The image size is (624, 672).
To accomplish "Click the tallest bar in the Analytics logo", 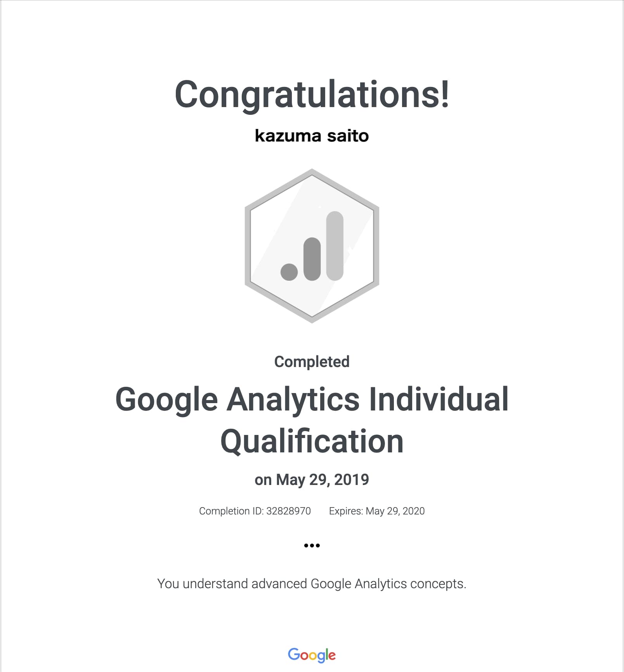I will [x=335, y=245].
